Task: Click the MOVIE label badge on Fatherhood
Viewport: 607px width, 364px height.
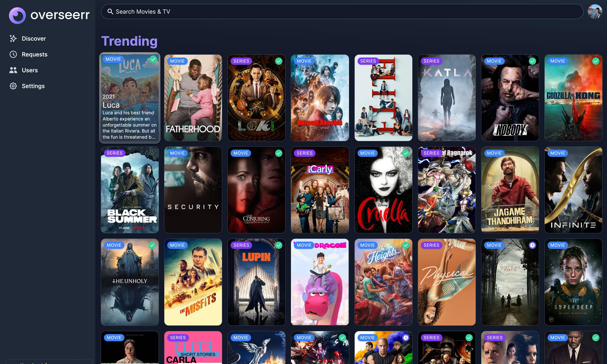Action: 177,61
